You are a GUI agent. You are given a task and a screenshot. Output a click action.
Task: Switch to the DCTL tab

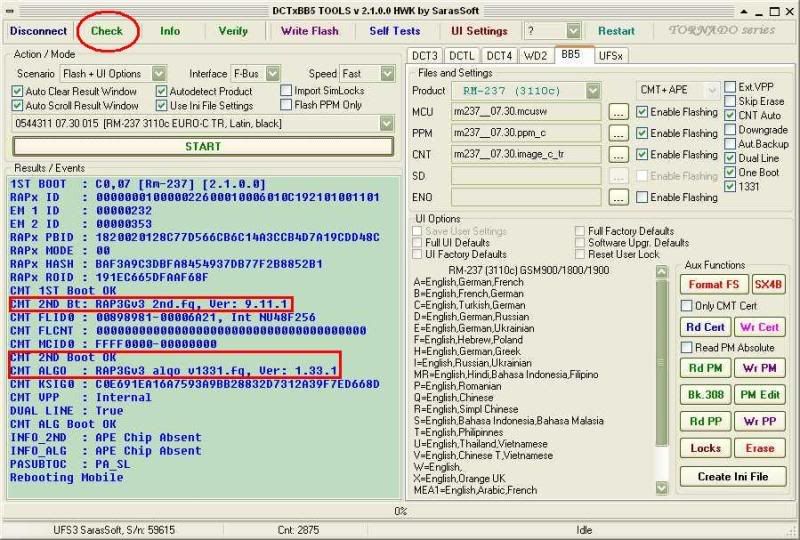462,56
